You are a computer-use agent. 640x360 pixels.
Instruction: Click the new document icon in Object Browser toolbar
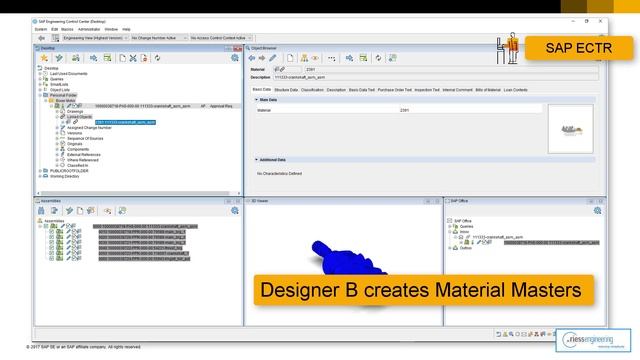point(290,58)
